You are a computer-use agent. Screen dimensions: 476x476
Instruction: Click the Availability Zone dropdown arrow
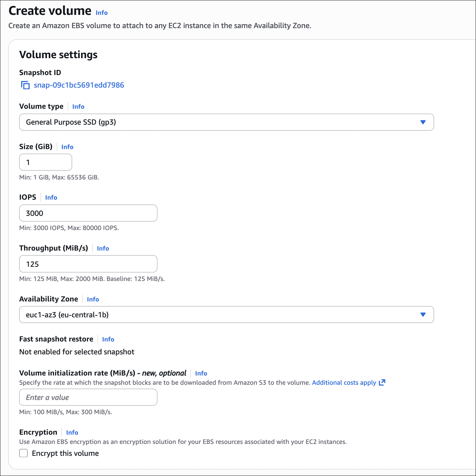click(423, 315)
